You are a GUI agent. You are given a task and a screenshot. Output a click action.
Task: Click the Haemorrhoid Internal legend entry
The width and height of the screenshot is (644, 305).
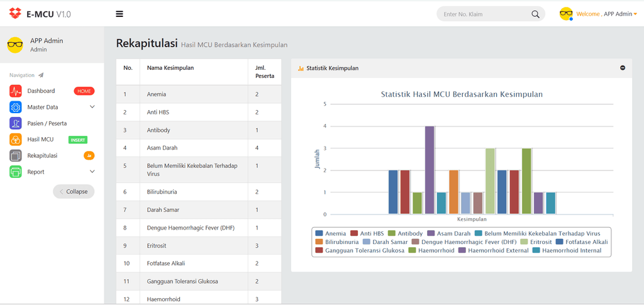click(x=567, y=250)
